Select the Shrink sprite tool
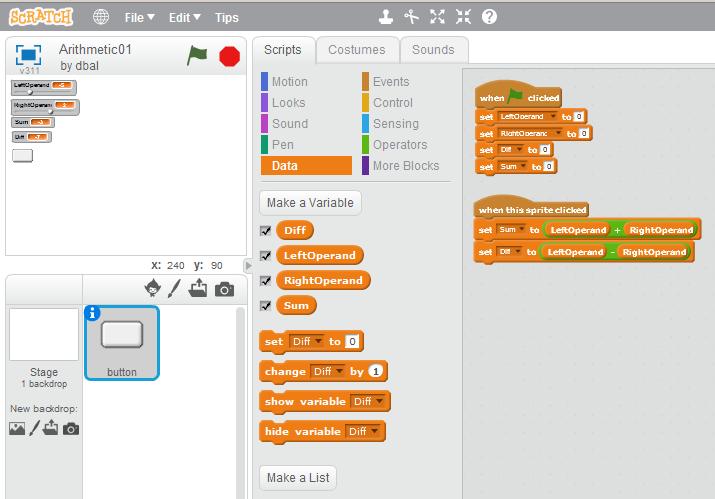This screenshot has height=499, width=715. (x=463, y=17)
